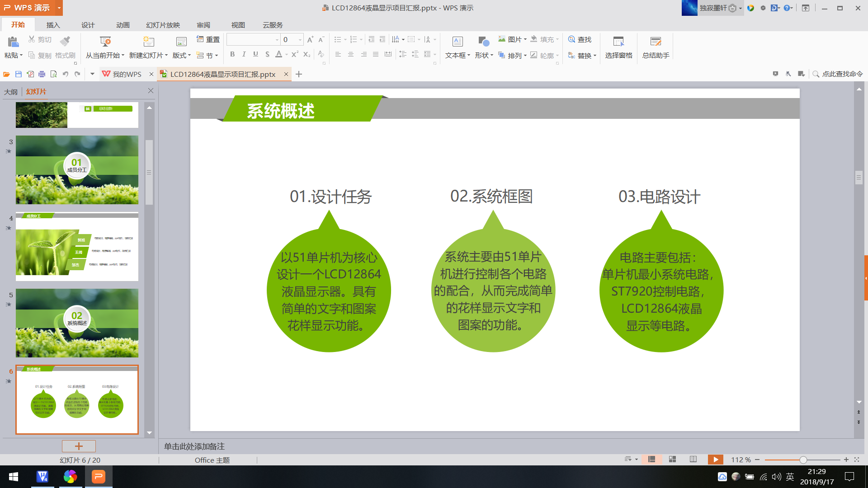The image size is (868, 488).
Task: Toggle italic formatting
Action: point(244,54)
